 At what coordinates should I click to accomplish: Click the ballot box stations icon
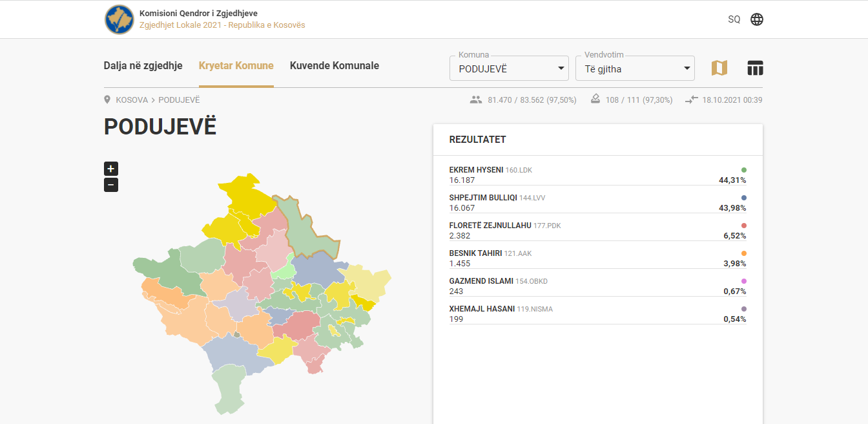point(597,100)
